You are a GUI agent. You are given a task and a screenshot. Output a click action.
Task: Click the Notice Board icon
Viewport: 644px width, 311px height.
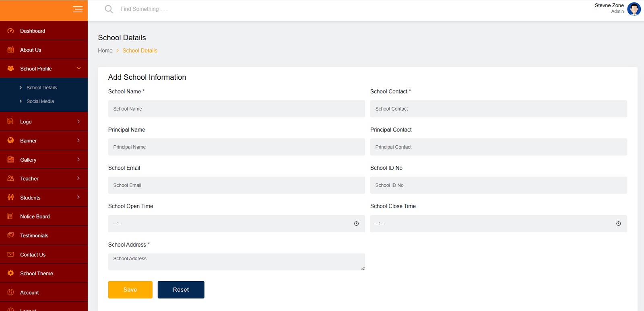coord(11,216)
